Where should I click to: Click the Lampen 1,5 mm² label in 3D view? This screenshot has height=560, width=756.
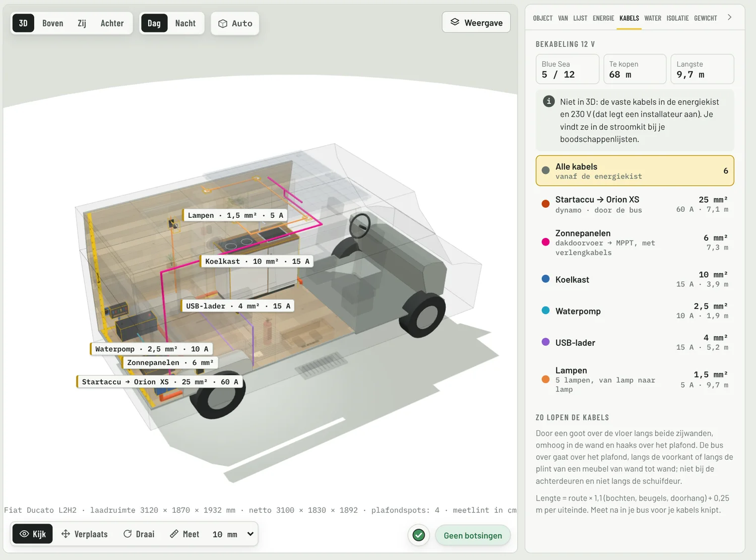tap(235, 215)
